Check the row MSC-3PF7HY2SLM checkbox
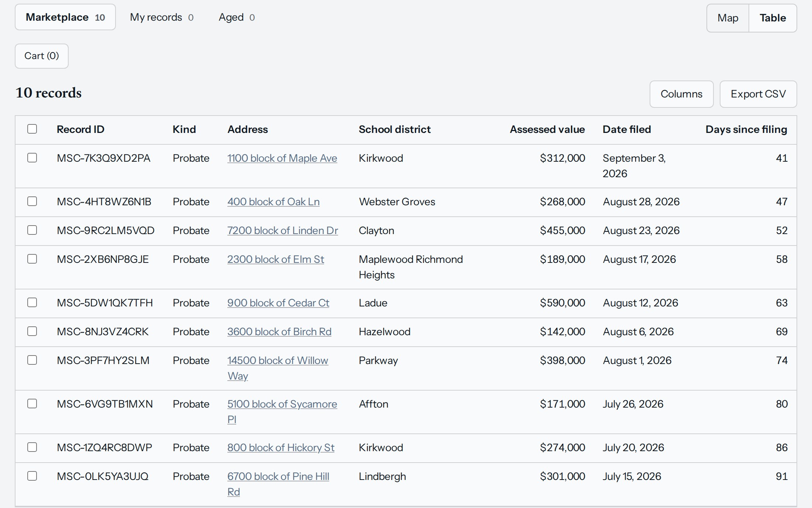The height and width of the screenshot is (508, 812). pos(32,360)
